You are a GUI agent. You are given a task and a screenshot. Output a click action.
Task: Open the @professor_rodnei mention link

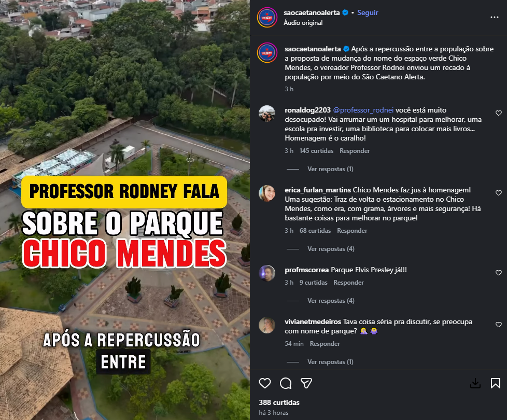(x=363, y=110)
